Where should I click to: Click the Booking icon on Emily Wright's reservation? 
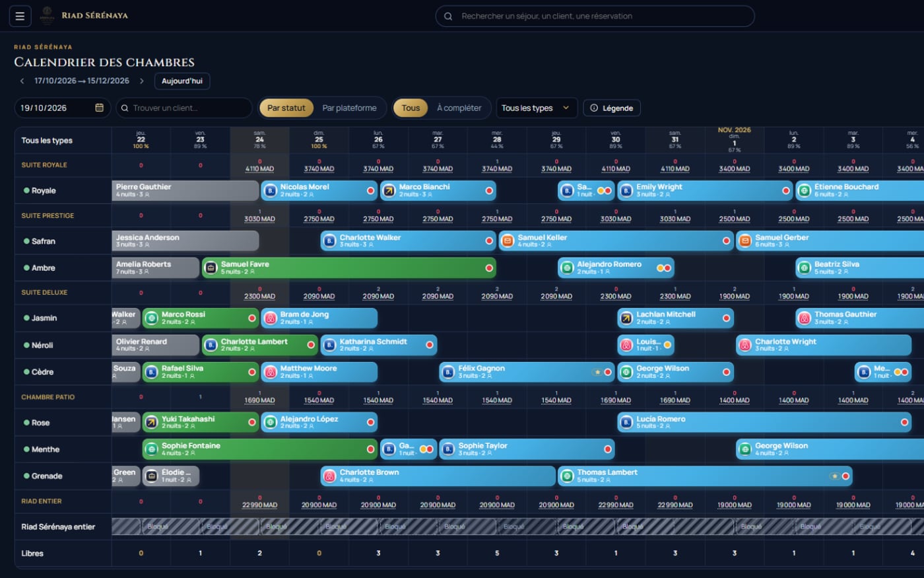pyautogui.click(x=626, y=191)
